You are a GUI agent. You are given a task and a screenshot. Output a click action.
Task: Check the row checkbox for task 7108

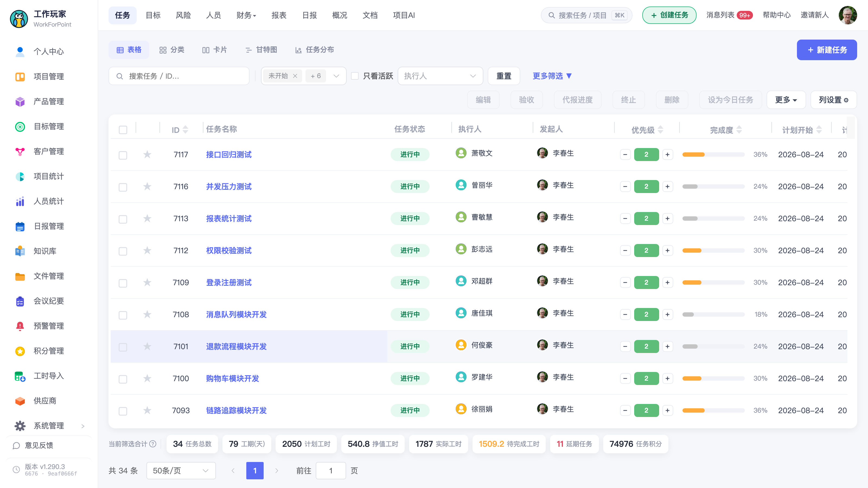coord(123,315)
